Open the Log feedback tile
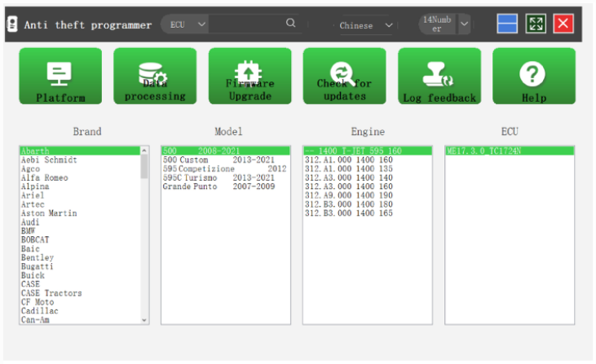This screenshot has height=364, width=596. [439, 76]
